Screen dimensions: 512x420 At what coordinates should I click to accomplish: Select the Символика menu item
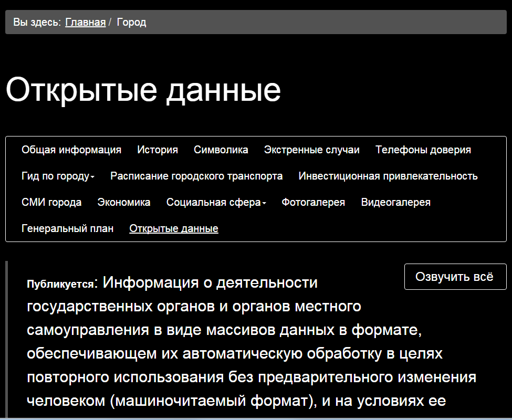point(221,150)
